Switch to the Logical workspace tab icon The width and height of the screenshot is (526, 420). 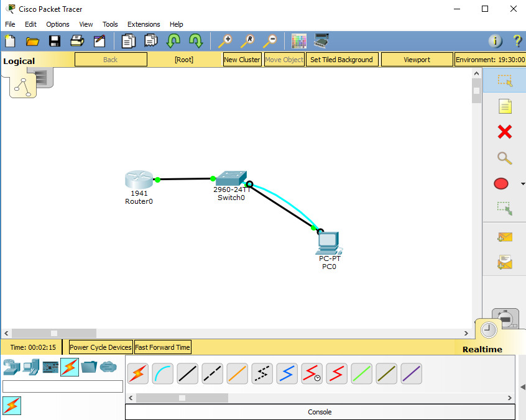click(23, 87)
